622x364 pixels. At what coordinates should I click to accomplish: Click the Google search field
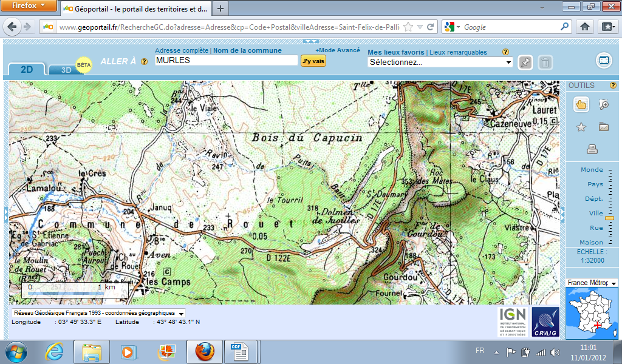pos(511,27)
